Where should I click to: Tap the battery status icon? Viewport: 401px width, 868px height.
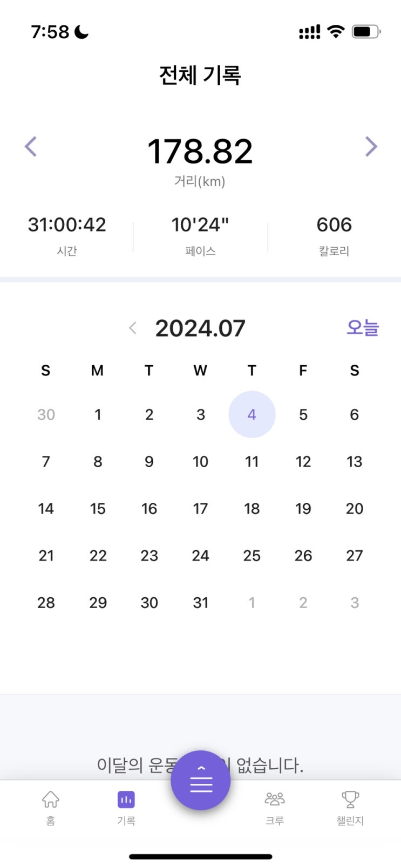(x=366, y=31)
